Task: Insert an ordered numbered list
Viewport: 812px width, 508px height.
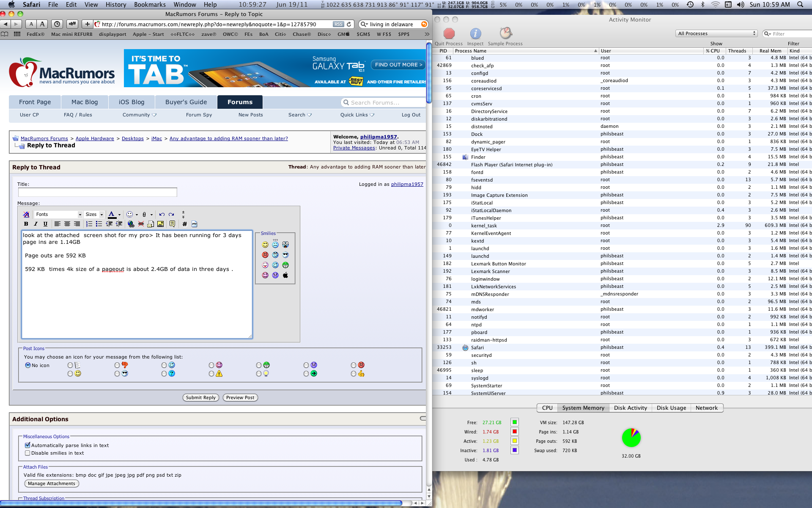Action: tap(89, 224)
